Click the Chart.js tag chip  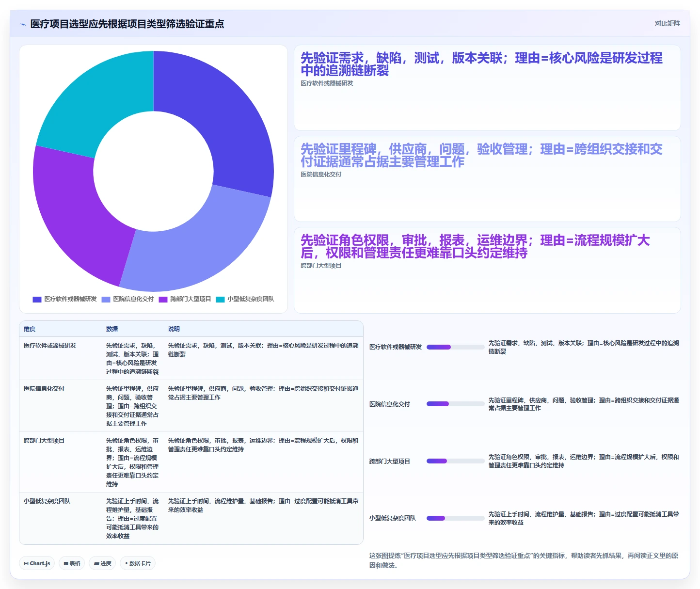click(37, 563)
